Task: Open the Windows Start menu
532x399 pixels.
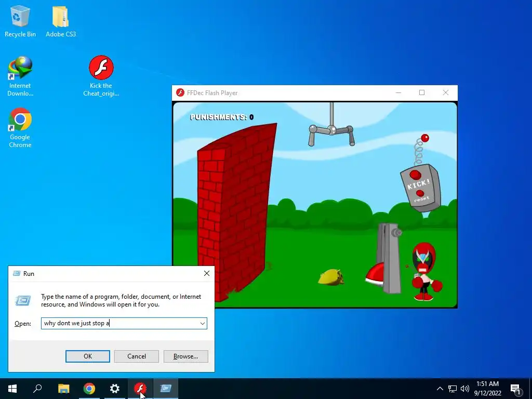Action: pos(12,389)
